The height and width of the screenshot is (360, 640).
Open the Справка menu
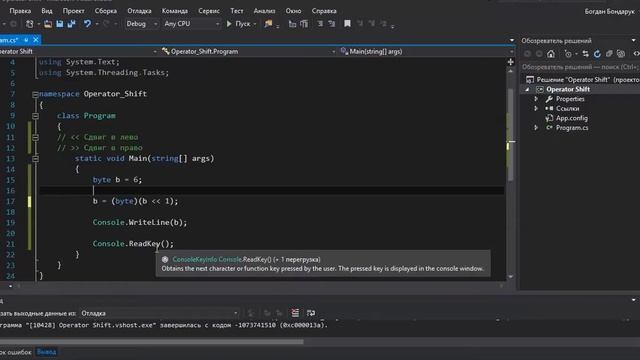324,11
